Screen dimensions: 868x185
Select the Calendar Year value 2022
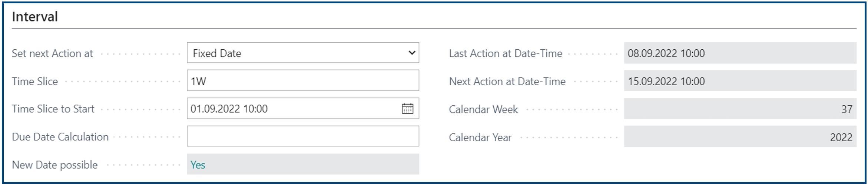pyautogui.click(x=841, y=138)
